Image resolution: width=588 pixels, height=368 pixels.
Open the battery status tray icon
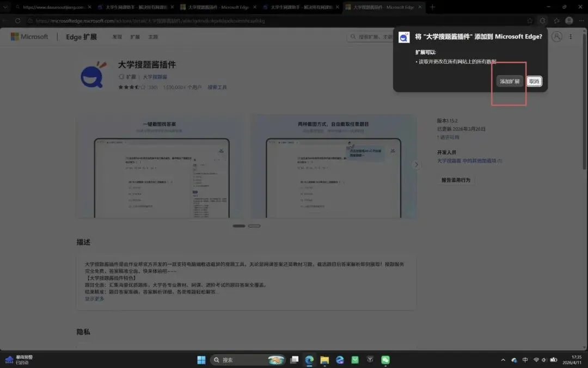pos(554,360)
